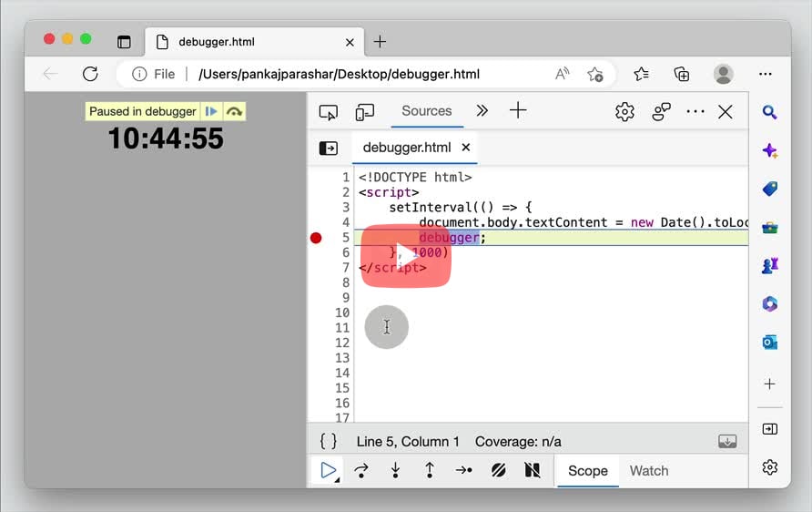Close the debugger.html source file tab
812x512 pixels.
coord(466,148)
